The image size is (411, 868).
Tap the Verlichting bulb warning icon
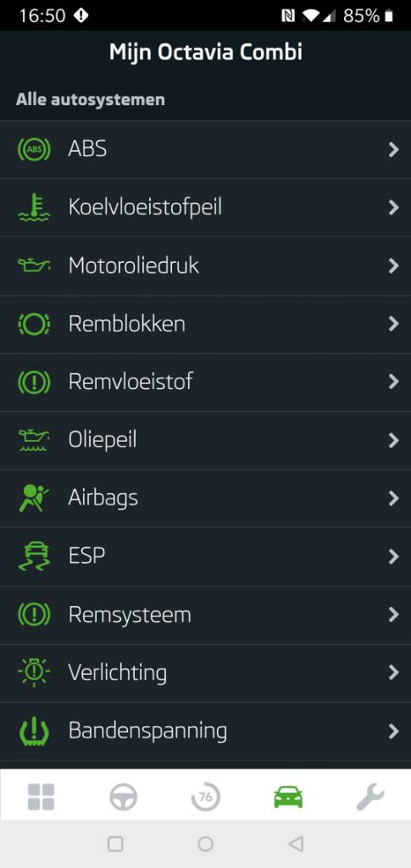point(34,672)
